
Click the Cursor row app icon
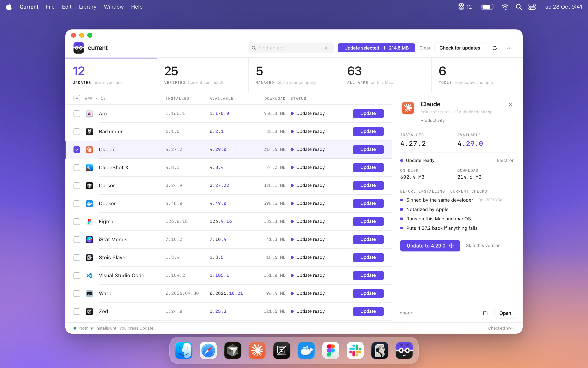89,186
